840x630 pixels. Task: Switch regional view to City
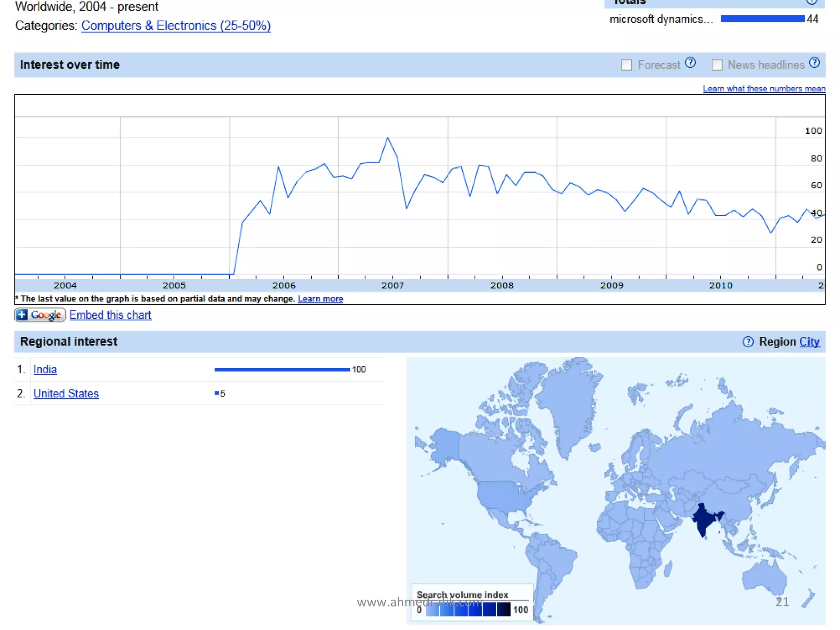809,342
